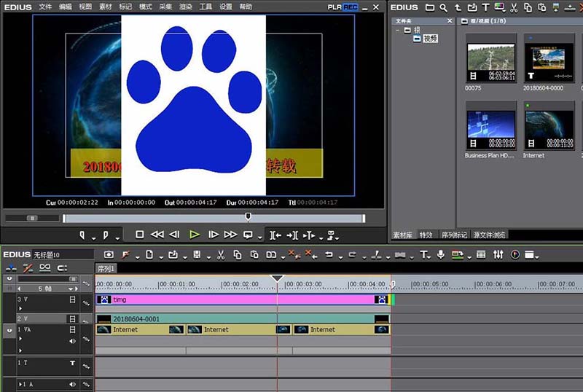Click the Set In point marker button
This screenshot has height=392, width=583.
tap(82, 235)
